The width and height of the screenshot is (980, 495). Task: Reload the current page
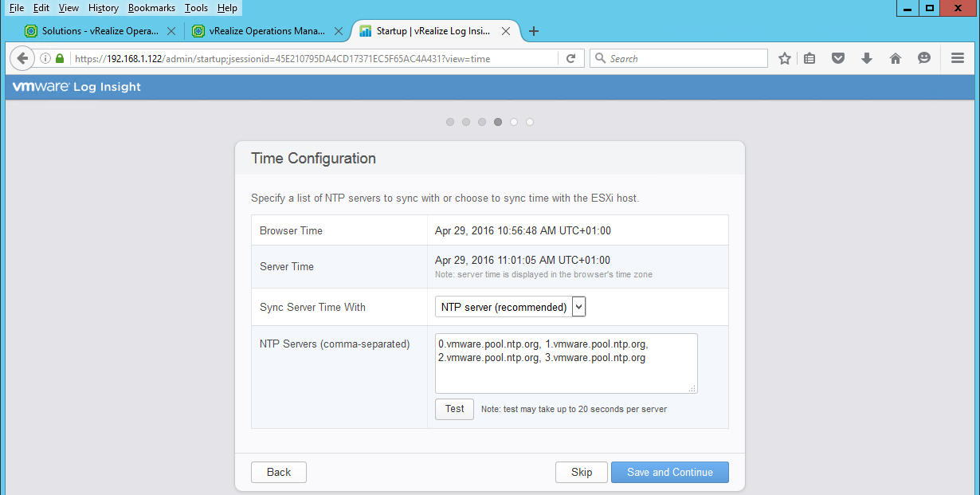coord(570,58)
